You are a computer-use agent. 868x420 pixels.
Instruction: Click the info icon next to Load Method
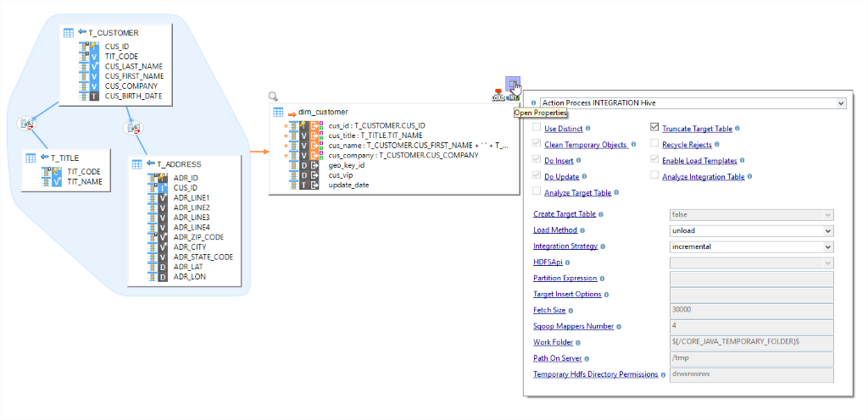(x=582, y=229)
